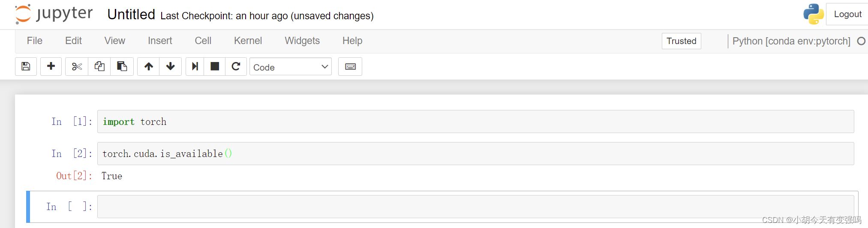Open the File menu

34,41
